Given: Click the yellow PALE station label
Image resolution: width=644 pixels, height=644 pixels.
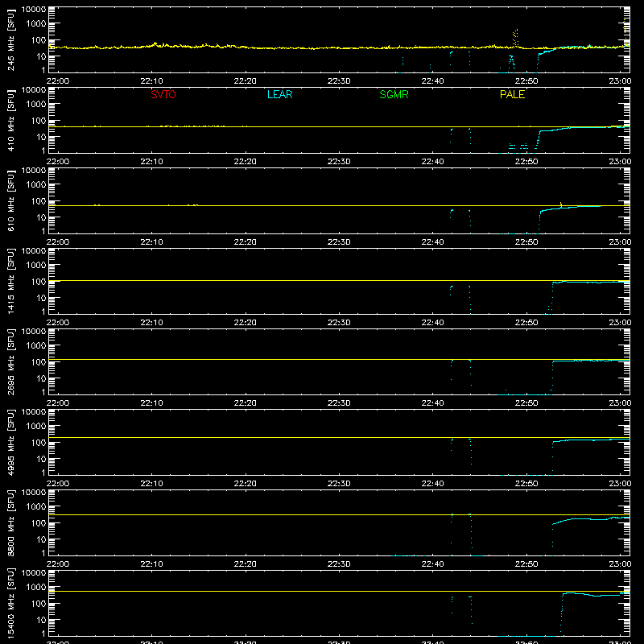Looking at the screenshot, I should [x=512, y=94].
